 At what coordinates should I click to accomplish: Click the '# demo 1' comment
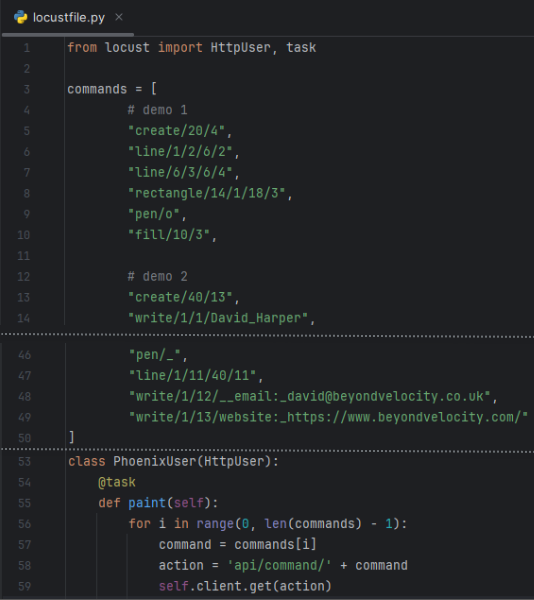[158, 110]
